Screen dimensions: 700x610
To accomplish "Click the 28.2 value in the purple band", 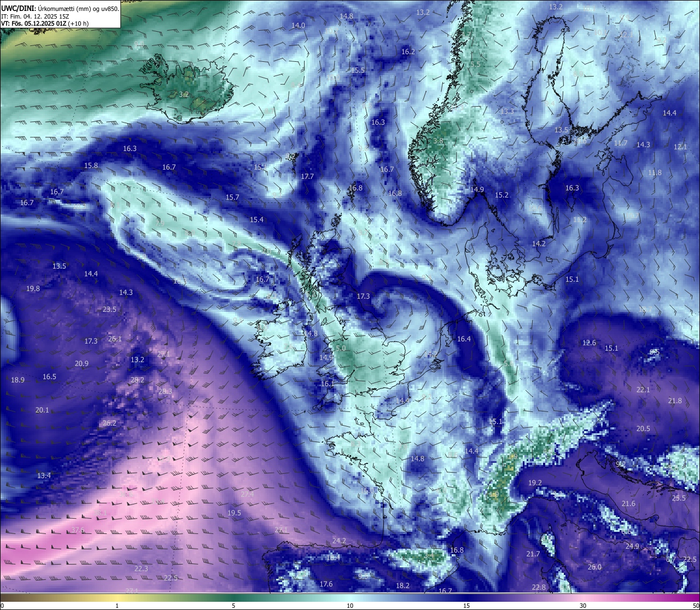I will click(137, 380).
